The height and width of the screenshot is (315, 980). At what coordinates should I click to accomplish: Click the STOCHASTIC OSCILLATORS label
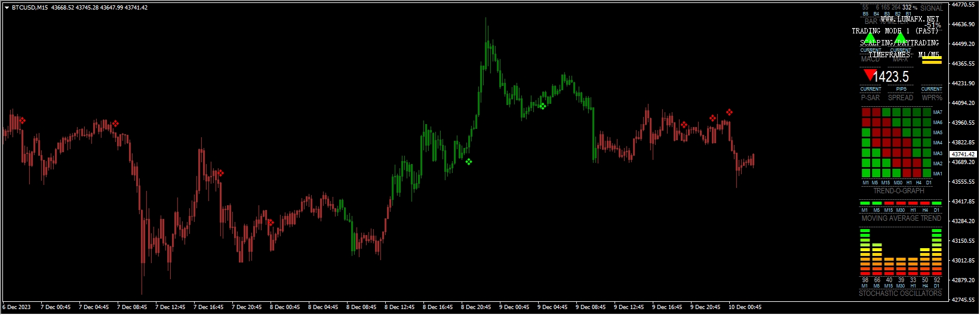pos(900,294)
